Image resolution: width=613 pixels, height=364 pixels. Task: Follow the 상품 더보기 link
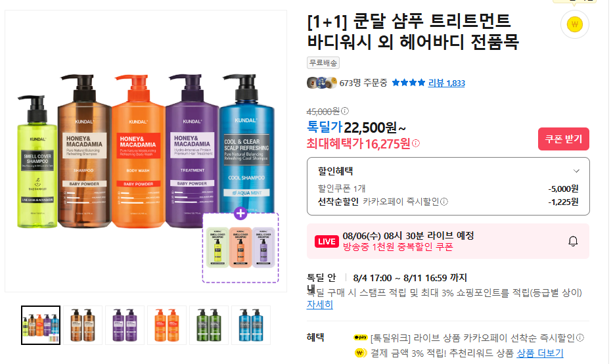pos(540,353)
